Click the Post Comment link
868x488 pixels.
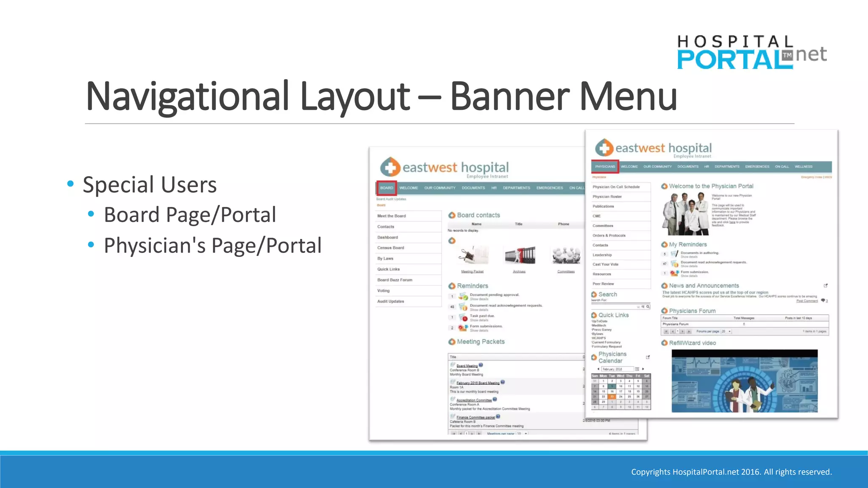807,301
